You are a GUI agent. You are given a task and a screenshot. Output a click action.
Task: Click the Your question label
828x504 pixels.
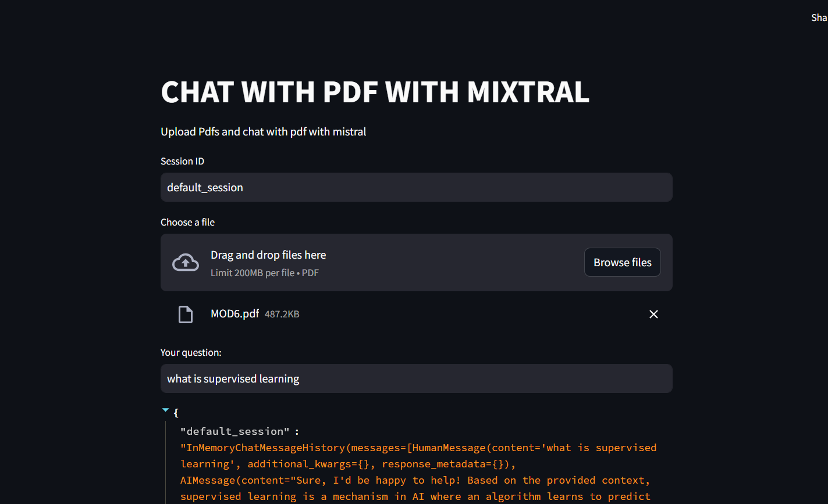point(191,352)
